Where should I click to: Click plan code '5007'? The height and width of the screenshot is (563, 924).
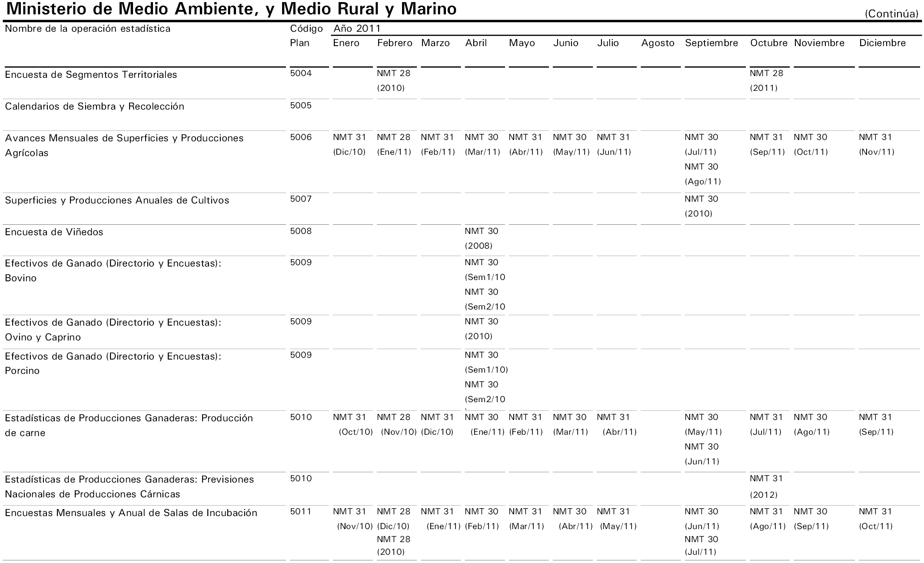coord(301,199)
